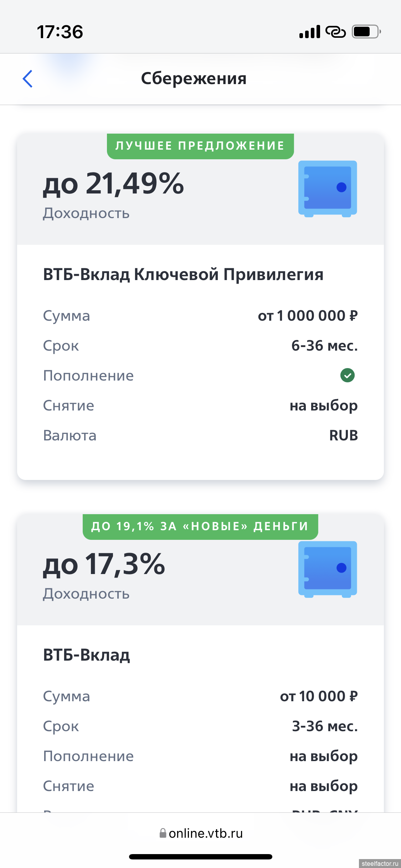This screenshot has width=401, height=868.
Task: Tap the lock icon beside online.vtb.ru
Action: (x=163, y=833)
